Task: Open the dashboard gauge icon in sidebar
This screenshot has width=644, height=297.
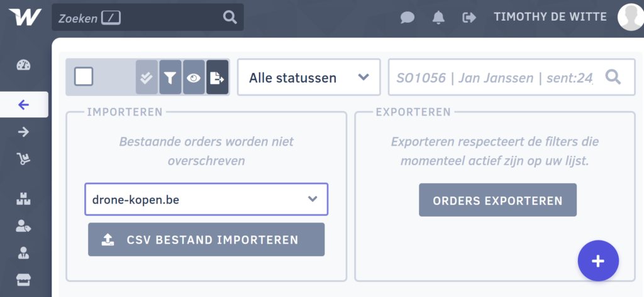Action: (23, 65)
